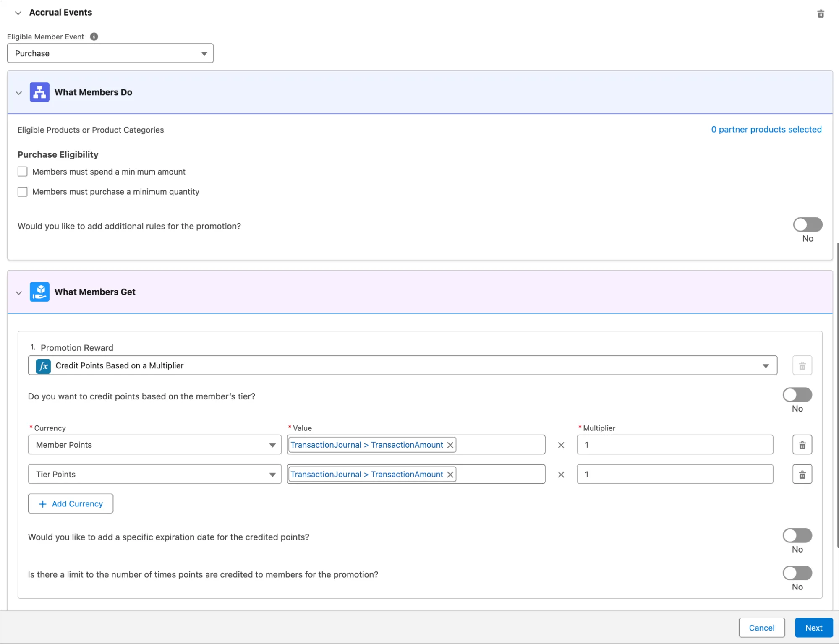Click the delete icon for Promotion Reward

click(802, 365)
